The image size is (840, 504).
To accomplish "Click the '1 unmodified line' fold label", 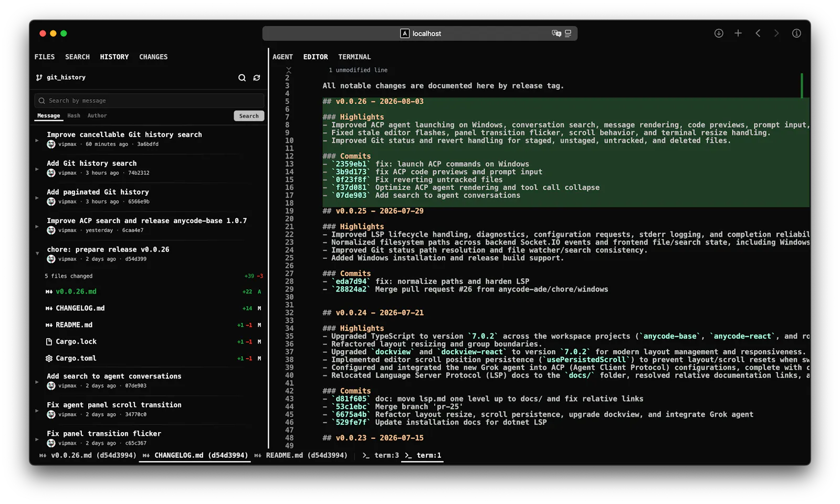I will tap(358, 70).
